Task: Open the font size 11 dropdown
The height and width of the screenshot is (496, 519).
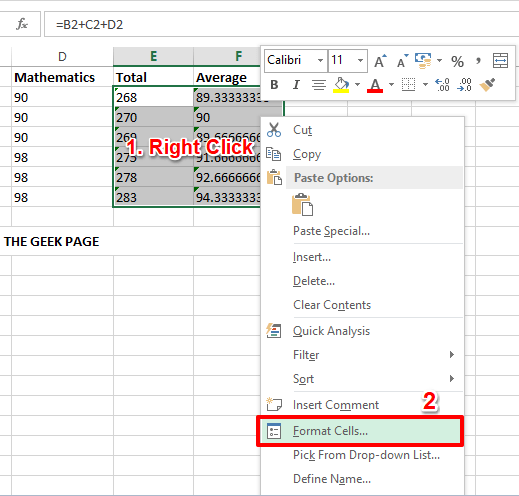Action: 360,61
